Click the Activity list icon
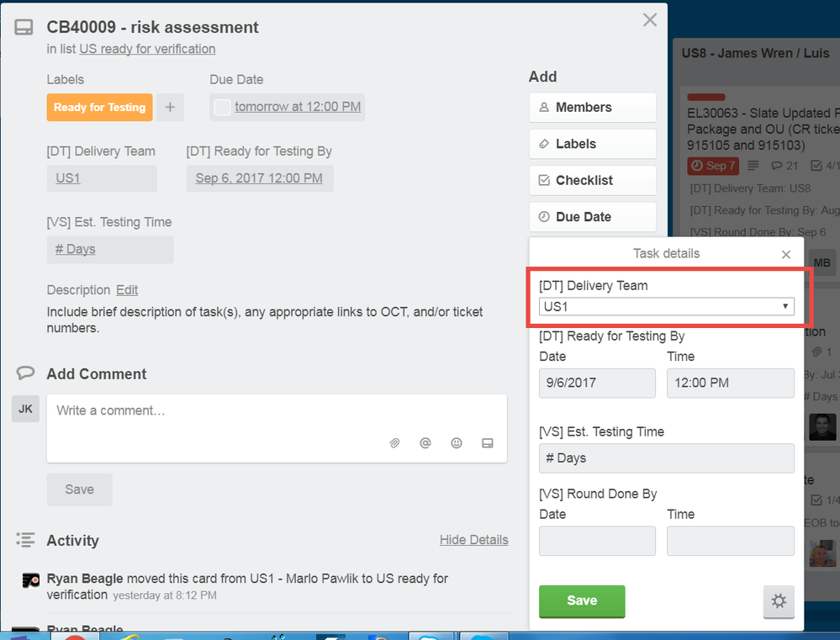The height and width of the screenshot is (640, 840). pyautogui.click(x=25, y=540)
